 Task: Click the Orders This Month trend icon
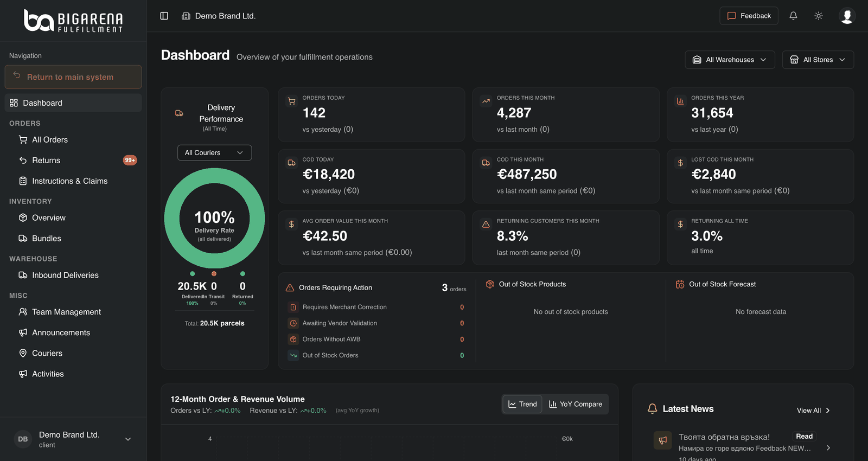click(x=486, y=101)
